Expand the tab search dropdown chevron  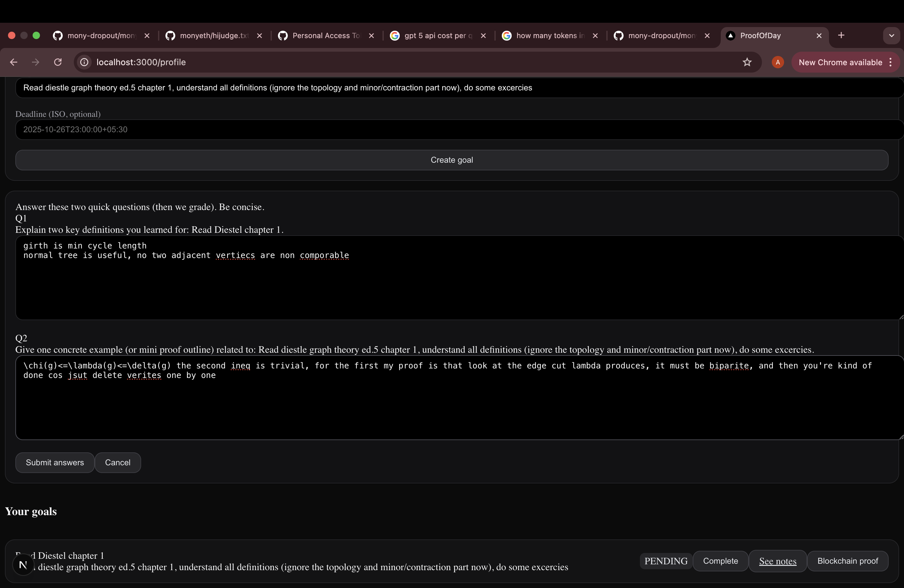(x=891, y=36)
